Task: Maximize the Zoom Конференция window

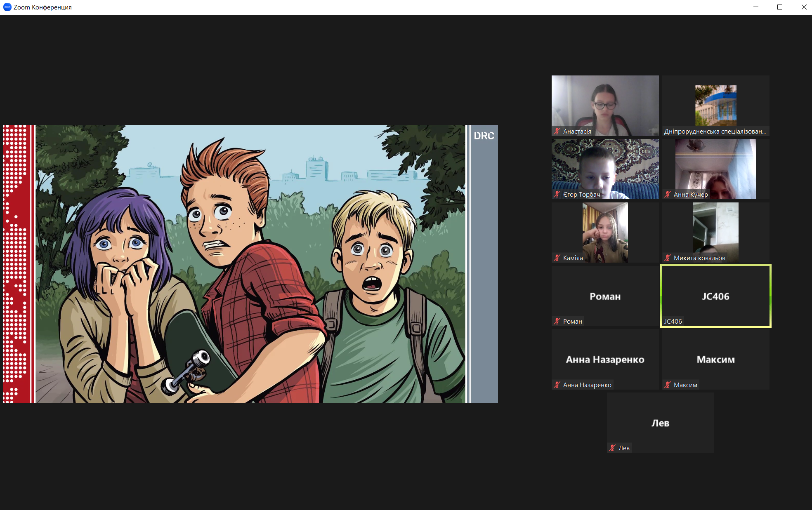Action: [x=780, y=7]
